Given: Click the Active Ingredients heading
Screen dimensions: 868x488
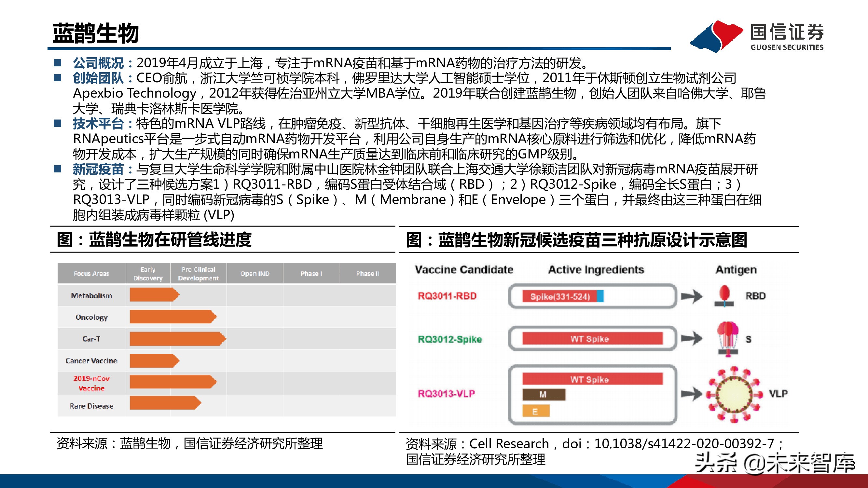Looking at the screenshot, I should pos(596,270).
